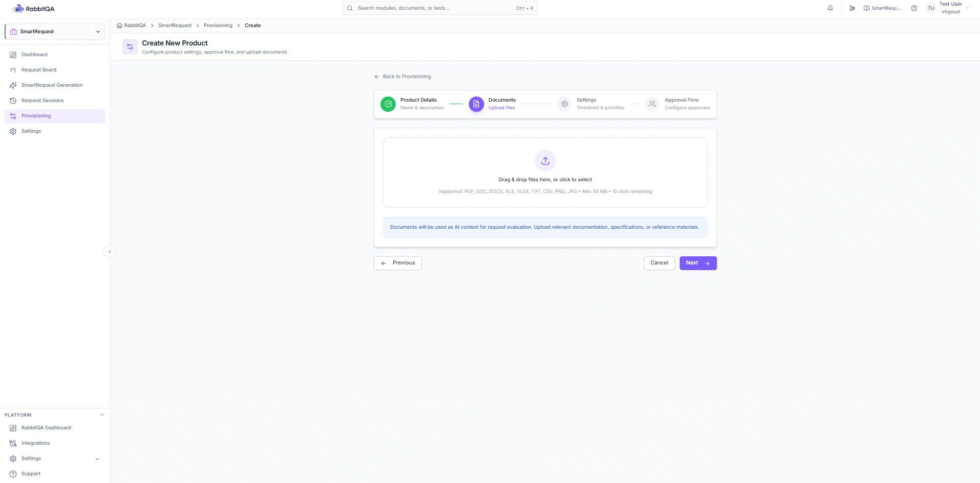Viewport: 980px width, 483px height.
Task: Click the Dashboard grid icon
Action: point(13,55)
